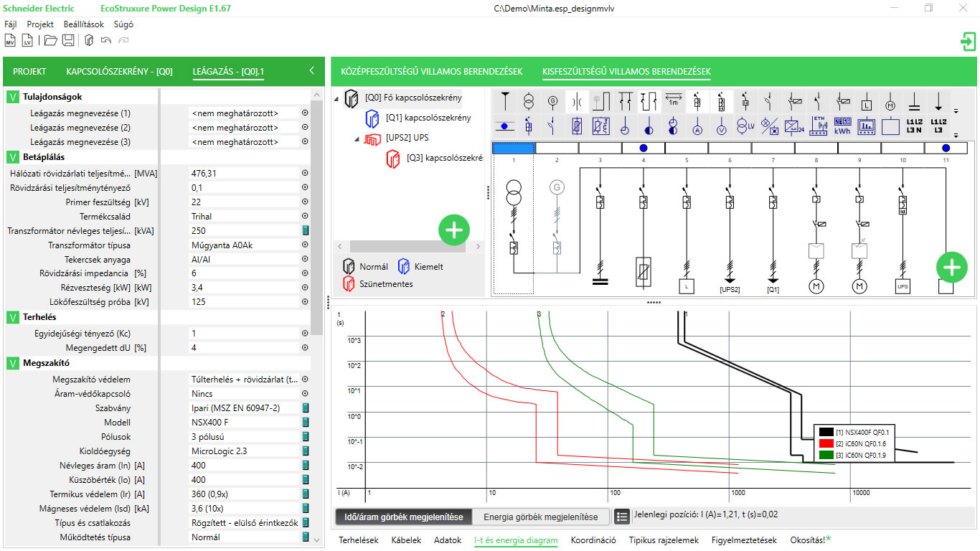Select the load L box symbol
The width and height of the screenshot is (980, 551).
click(866, 100)
